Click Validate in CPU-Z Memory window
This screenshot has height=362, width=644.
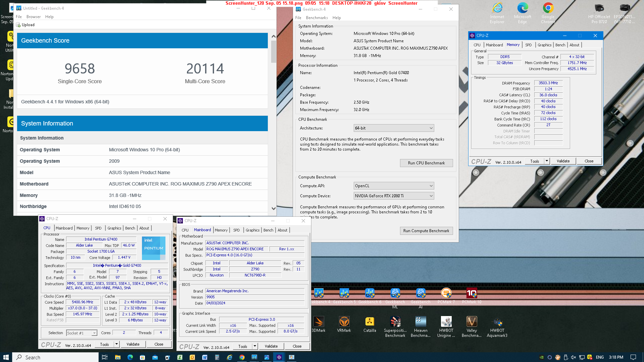(x=563, y=161)
